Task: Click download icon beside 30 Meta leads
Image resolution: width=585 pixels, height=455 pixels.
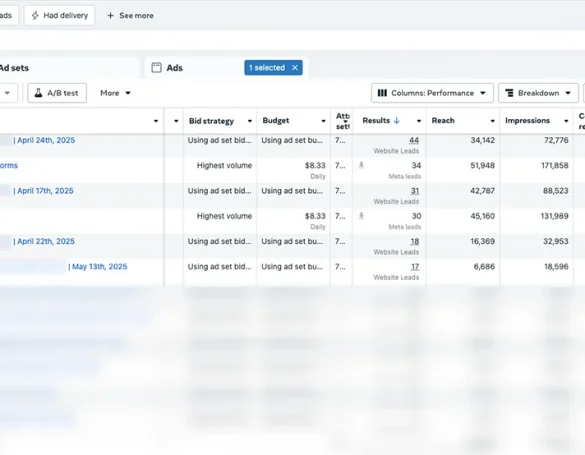Action: [361, 216]
